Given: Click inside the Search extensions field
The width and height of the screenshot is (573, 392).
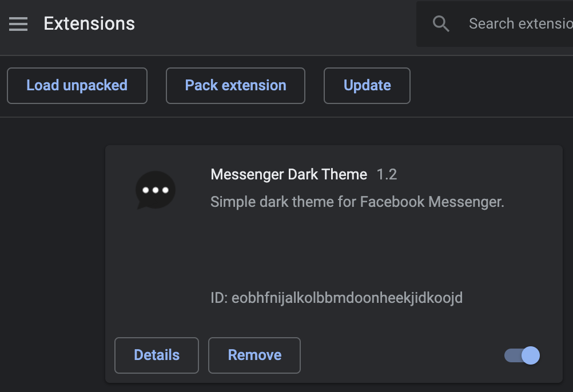Looking at the screenshot, I should tap(515, 23).
